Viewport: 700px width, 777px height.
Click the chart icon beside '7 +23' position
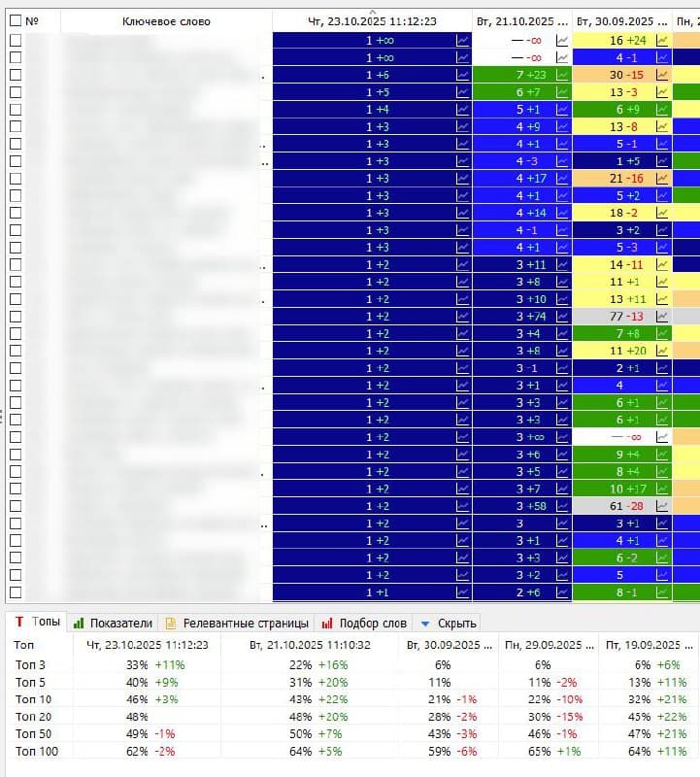pyautogui.click(x=562, y=75)
